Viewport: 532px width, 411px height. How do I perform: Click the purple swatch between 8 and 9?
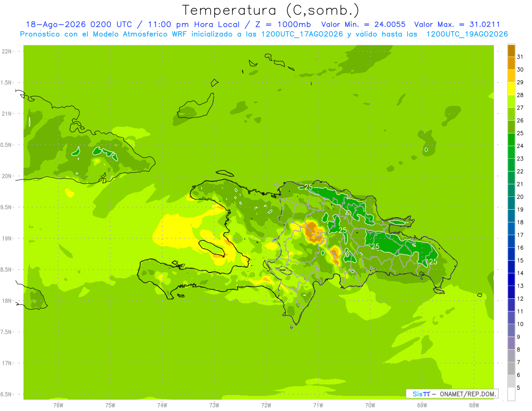[511, 343]
